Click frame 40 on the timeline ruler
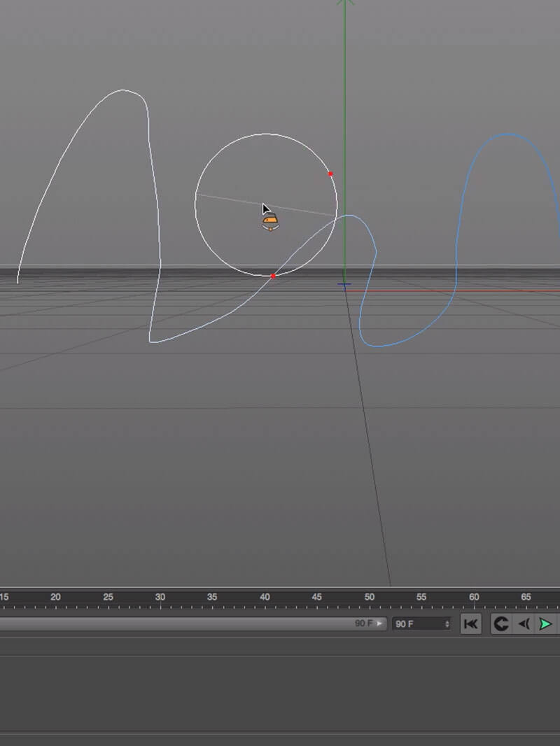This screenshot has width=560, height=746. click(265, 597)
